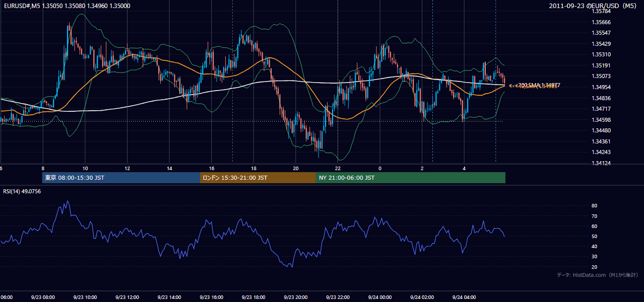Viewport: 644px width, 302px height.
Task: Click the 9/23 08:00 bottom time label
Action: point(42,297)
